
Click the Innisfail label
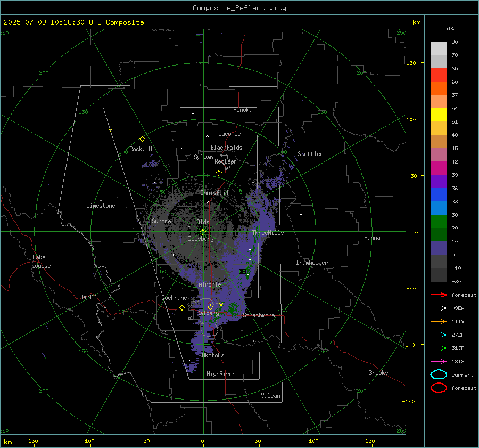point(214,193)
